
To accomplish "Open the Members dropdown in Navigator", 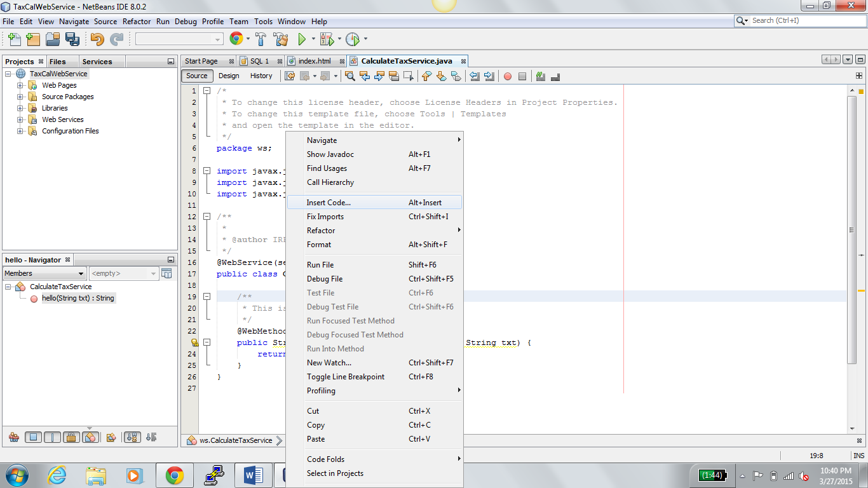I will point(44,273).
